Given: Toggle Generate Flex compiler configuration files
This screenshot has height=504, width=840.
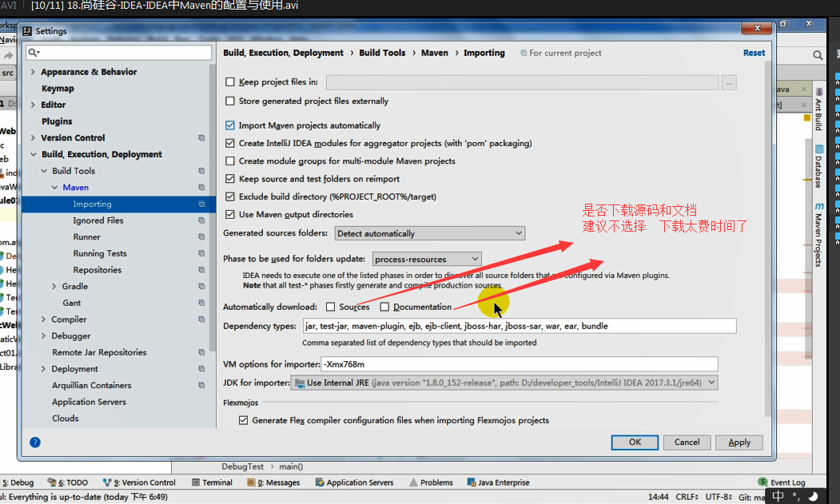Looking at the screenshot, I should (243, 420).
